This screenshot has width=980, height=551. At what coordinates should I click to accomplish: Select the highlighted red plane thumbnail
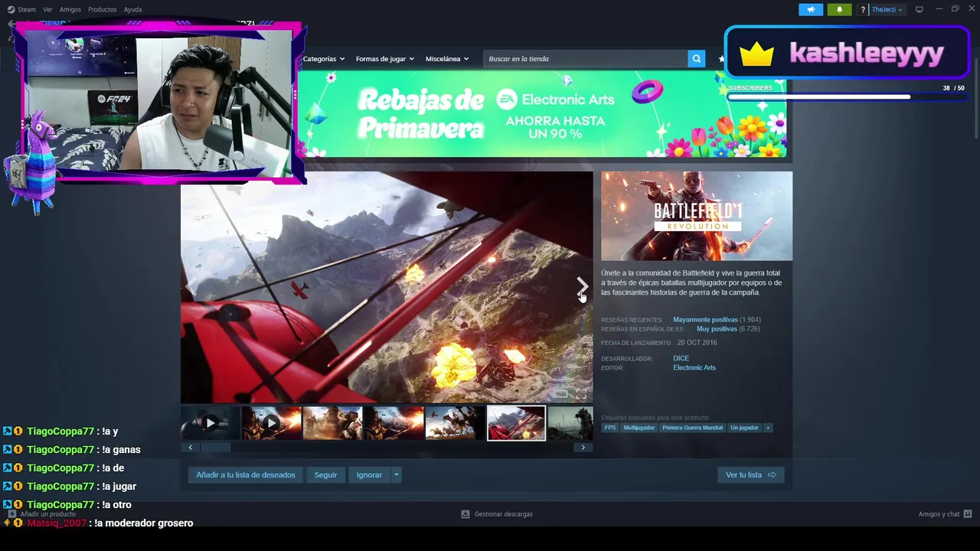click(x=517, y=423)
